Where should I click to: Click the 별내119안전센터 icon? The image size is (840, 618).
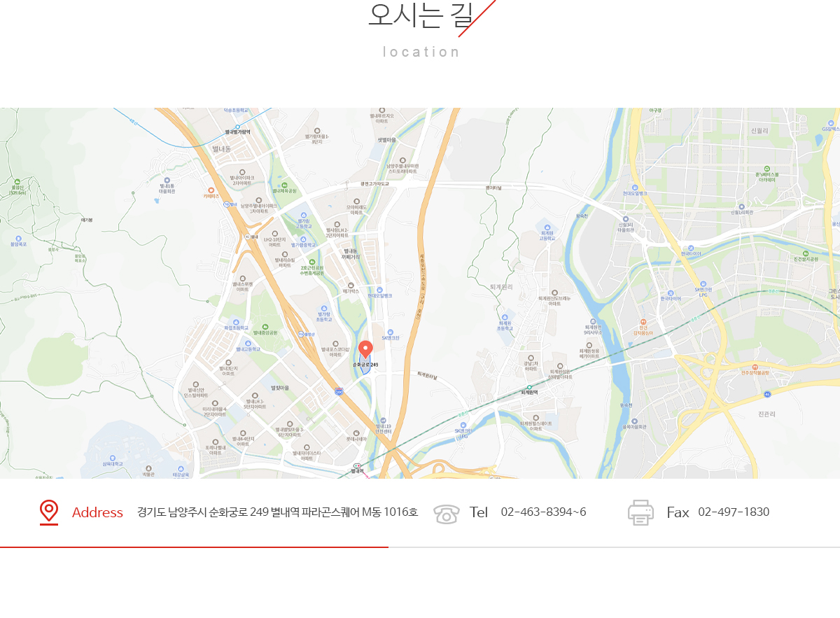pos(384,420)
